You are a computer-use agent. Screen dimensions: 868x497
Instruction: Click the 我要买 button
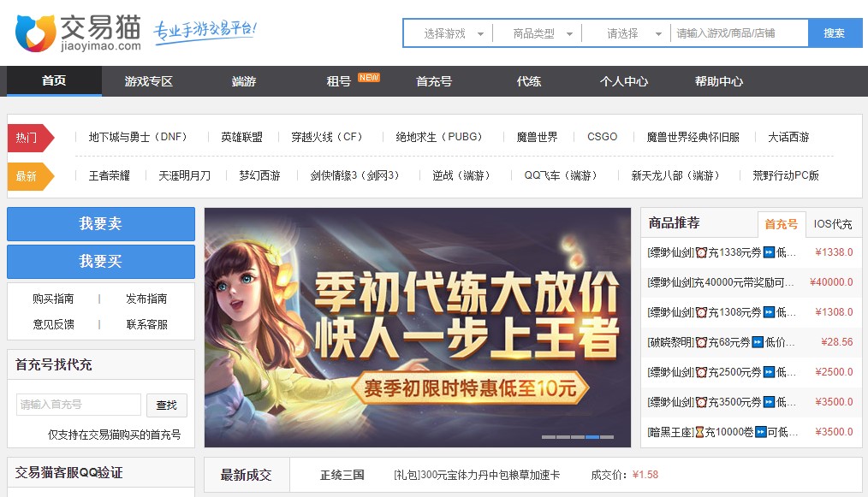coord(101,262)
